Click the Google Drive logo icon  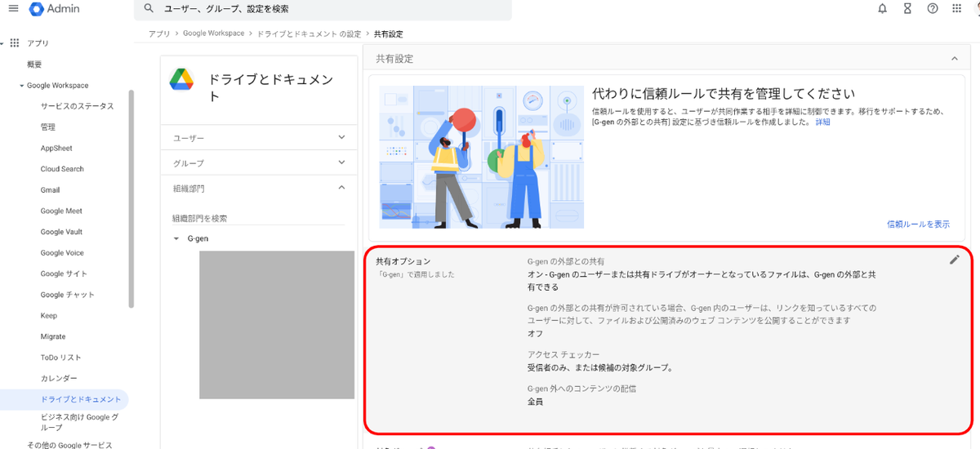point(181,79)
